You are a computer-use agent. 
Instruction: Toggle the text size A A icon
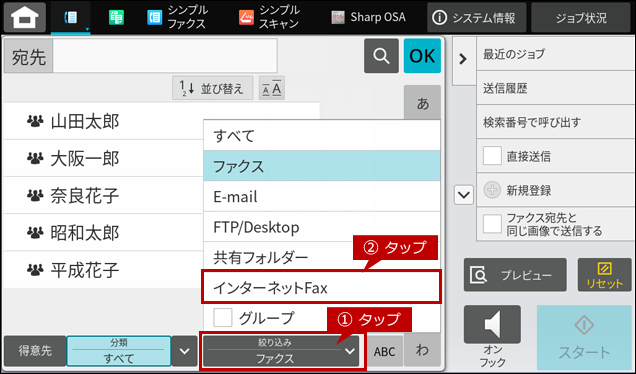(x=272, y=88)
